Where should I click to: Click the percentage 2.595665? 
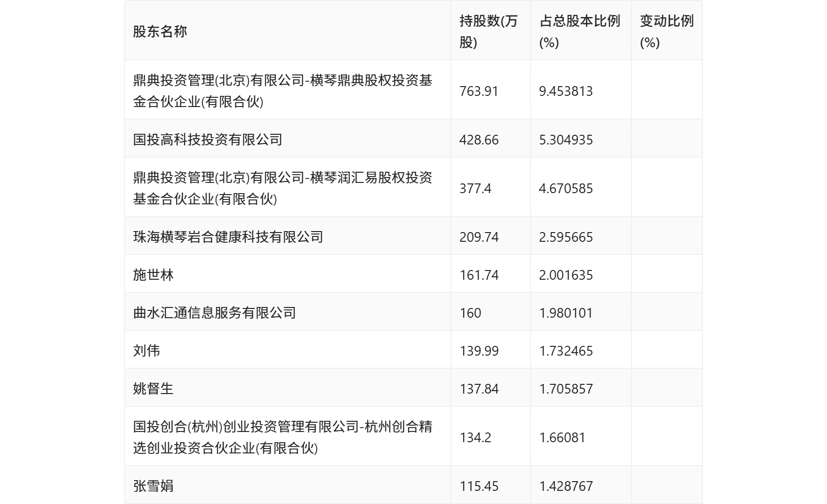coord(566,237)
